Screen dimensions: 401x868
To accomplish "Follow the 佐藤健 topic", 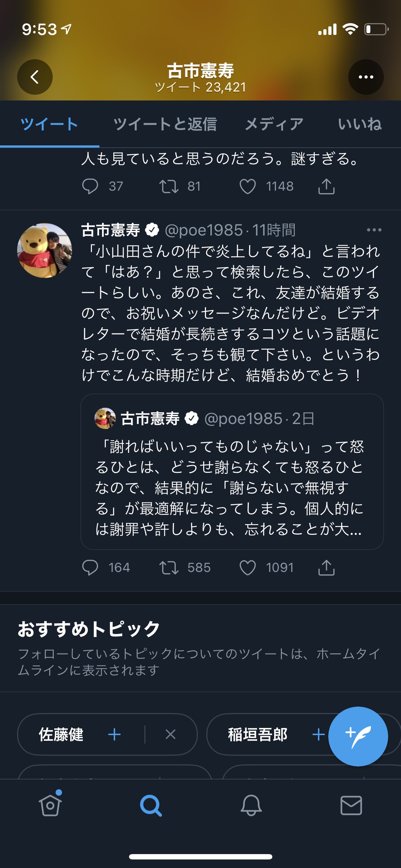I will (x=114, y=734).
